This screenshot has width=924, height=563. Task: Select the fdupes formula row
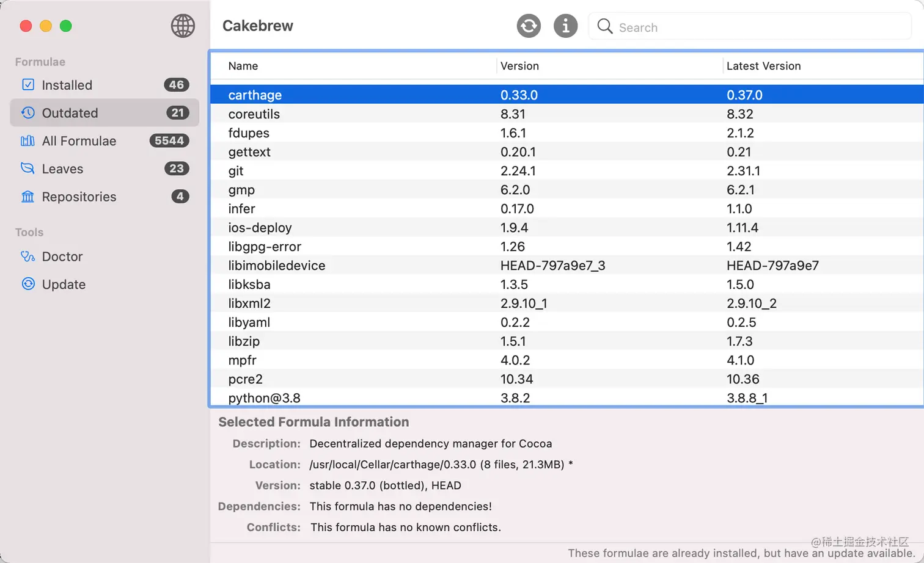click(567, 133)
